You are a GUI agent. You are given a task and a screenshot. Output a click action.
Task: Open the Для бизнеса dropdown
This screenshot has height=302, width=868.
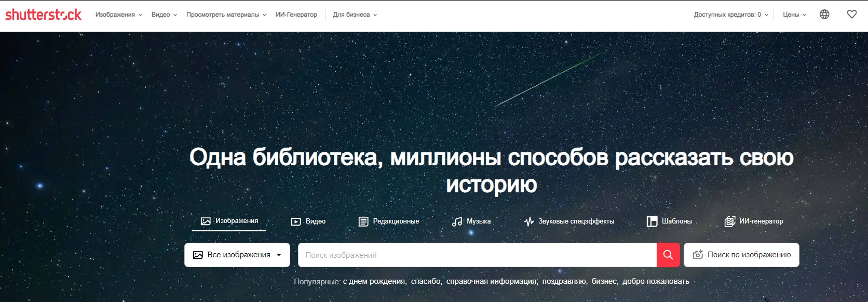coord(355,15)
